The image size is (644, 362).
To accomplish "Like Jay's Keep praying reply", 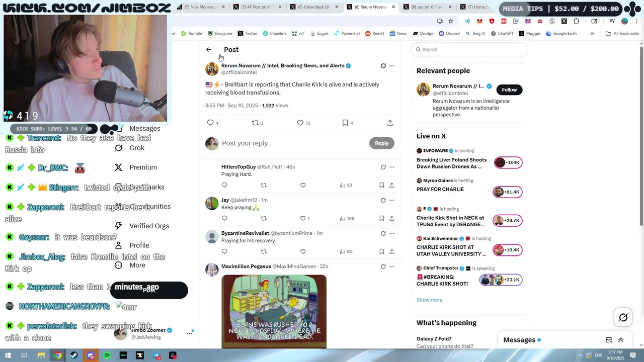I will [303, 218].
